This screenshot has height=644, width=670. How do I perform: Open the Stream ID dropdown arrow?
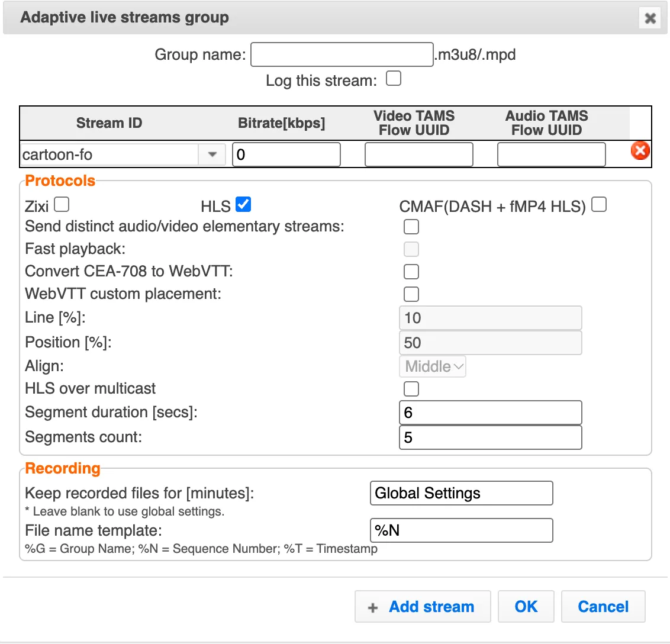click(x=212, y=154)
